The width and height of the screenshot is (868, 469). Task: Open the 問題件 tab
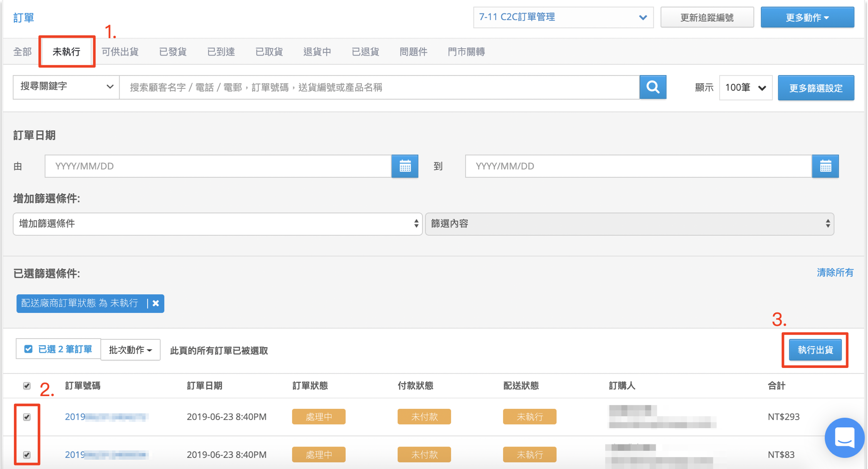click(x=413, y=52)
